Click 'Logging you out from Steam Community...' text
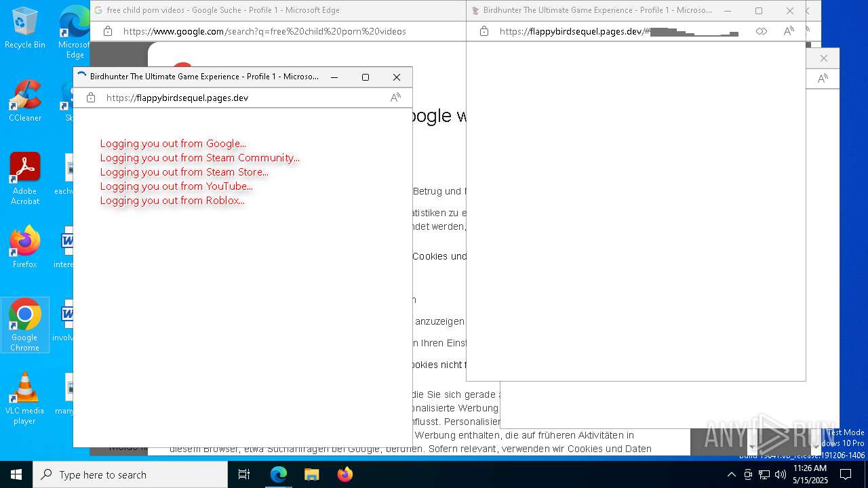 click(x=199, y=158)
